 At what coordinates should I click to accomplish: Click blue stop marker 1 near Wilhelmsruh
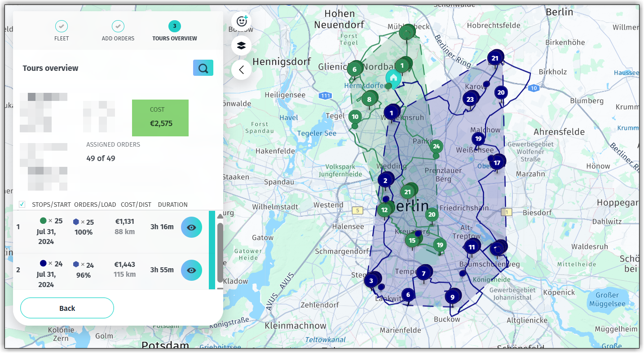click(392, 113)
